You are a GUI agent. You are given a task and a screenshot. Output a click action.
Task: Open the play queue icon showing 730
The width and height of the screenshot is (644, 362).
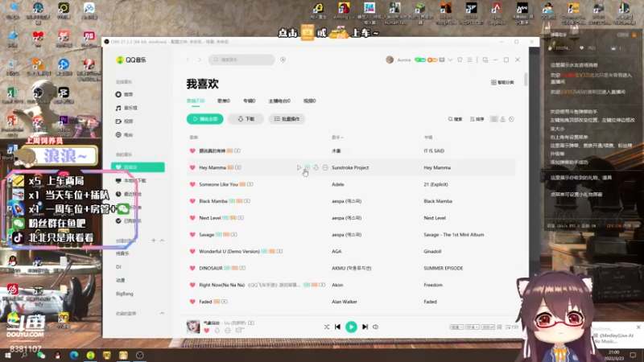(x=512, y=327)
